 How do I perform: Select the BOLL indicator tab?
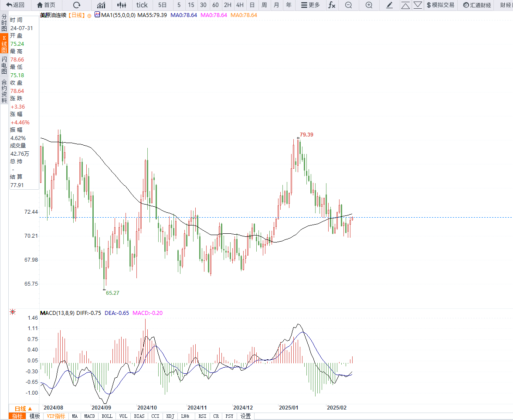(x=106, y=417)
